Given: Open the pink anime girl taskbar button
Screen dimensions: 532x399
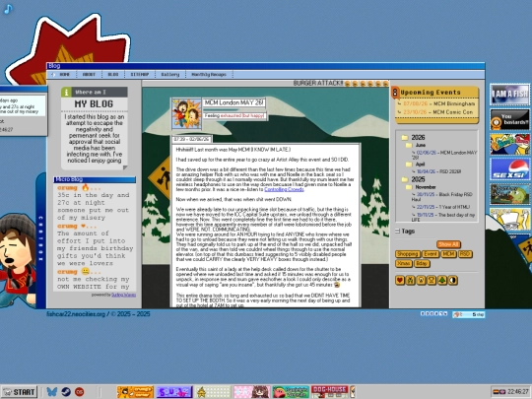Looking at the screenshot, I should click(252, 392).
